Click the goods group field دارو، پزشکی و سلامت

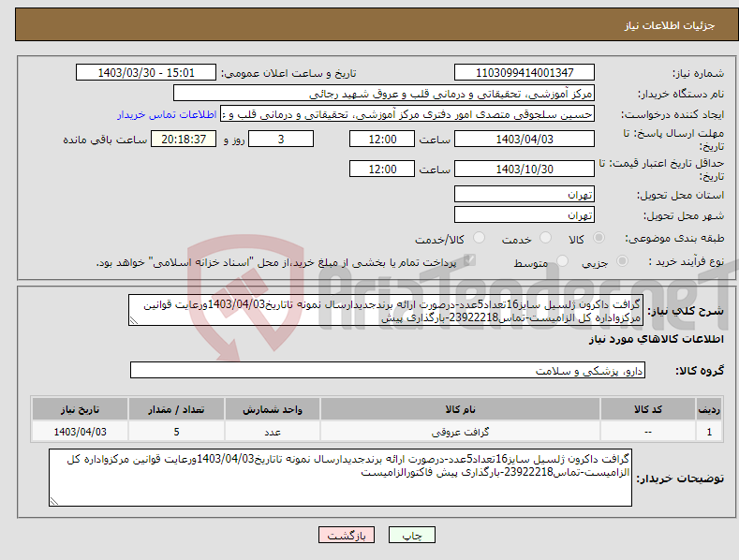click(388, 371)
